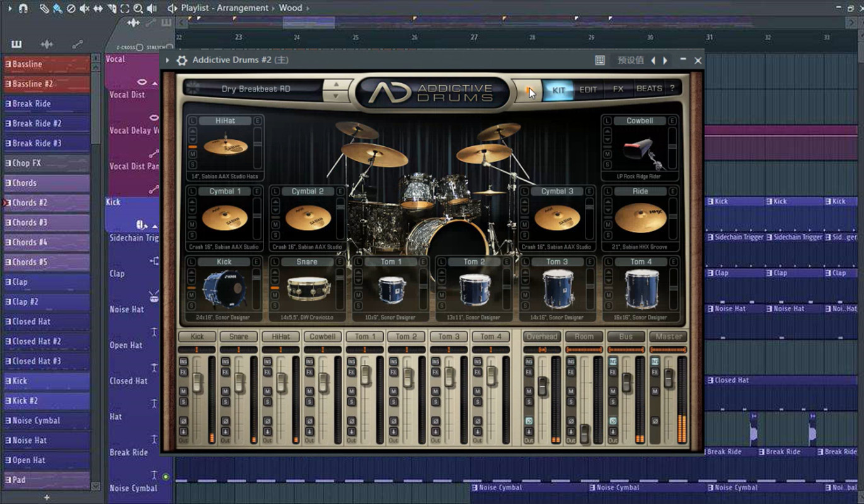
Task: Show automation clips filter icon in picker panel
Action: pyautogui.click(x=78, y=44)
